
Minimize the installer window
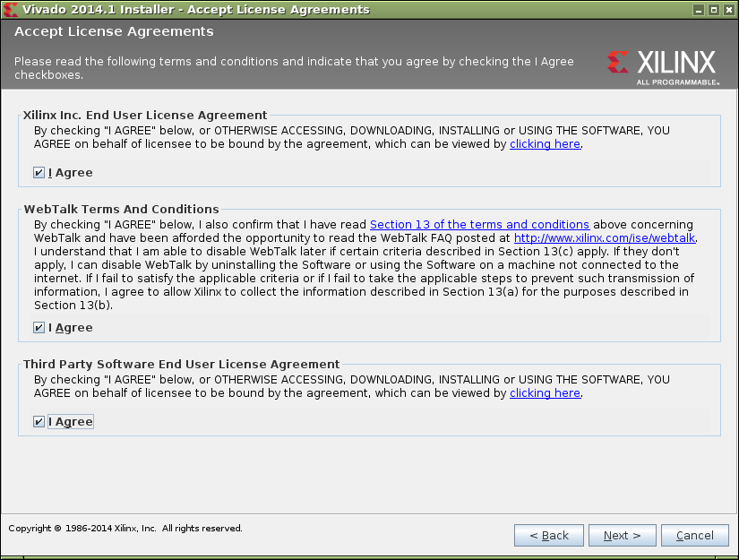699,10
